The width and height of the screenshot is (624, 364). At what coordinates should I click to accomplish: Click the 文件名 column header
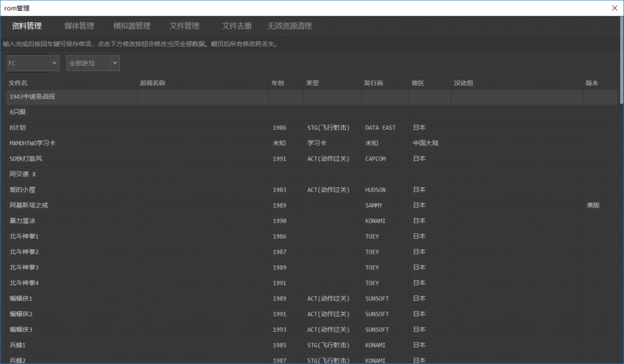click(x=18, y=83)
